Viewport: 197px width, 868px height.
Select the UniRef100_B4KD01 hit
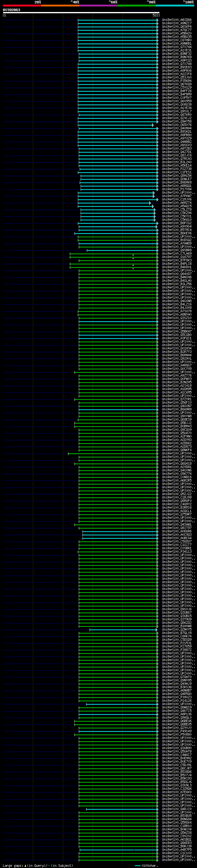coord(177,267)
